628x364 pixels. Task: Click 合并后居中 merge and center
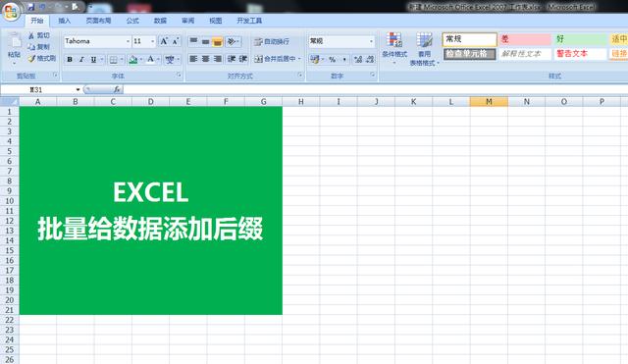[x=275, y=59]
